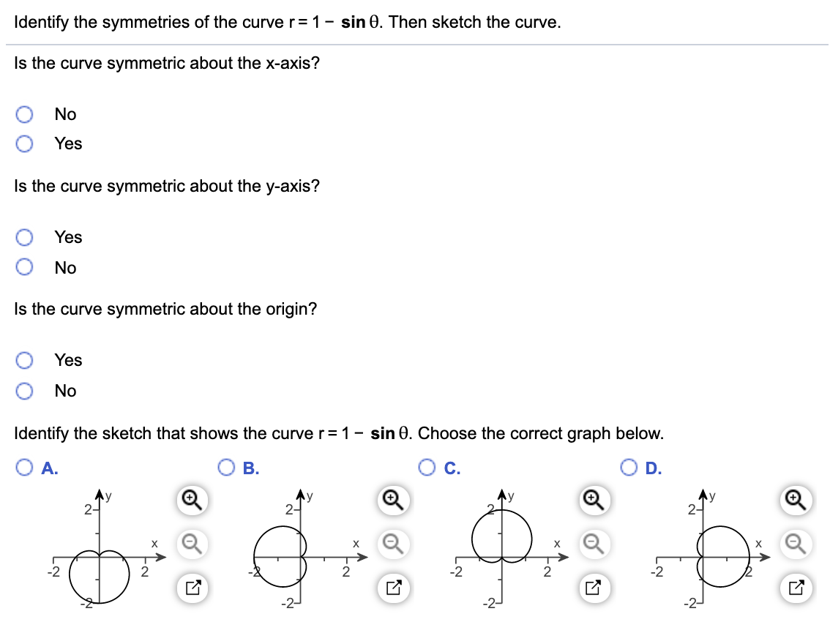Viewport: 830px width, 644px height.
Task: Pick graph option D radio button
Action: [x=628, y=468]
